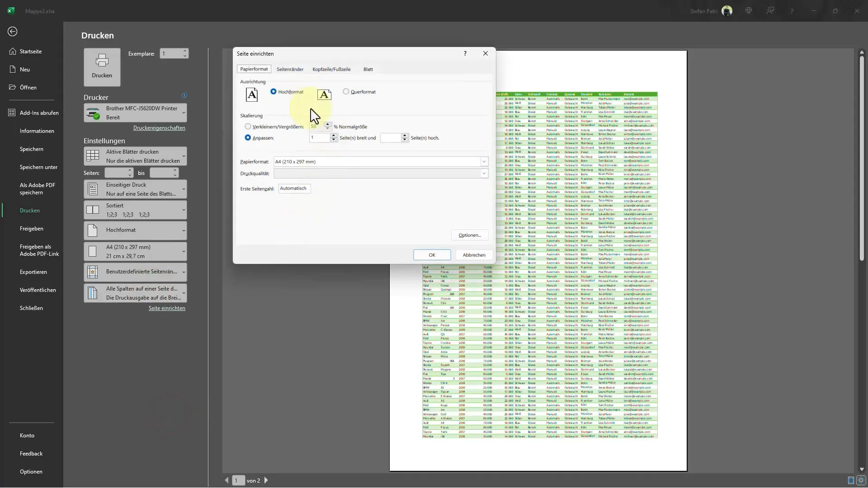Click printer info icon next to Drucker

184,96
